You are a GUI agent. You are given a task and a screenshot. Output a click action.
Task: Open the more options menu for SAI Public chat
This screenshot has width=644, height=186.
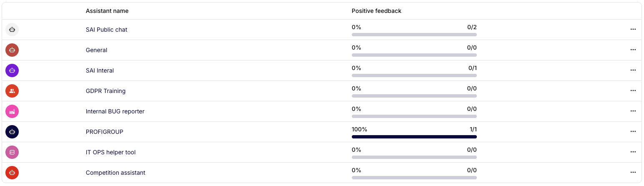(633, 30)
